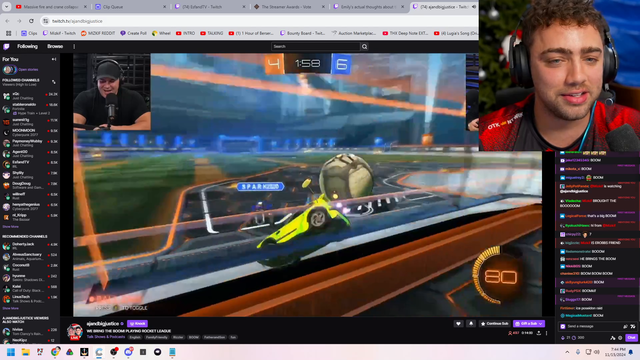Open the Following nav item
Viewport: 640px width, 360px height.
(27, 47)
